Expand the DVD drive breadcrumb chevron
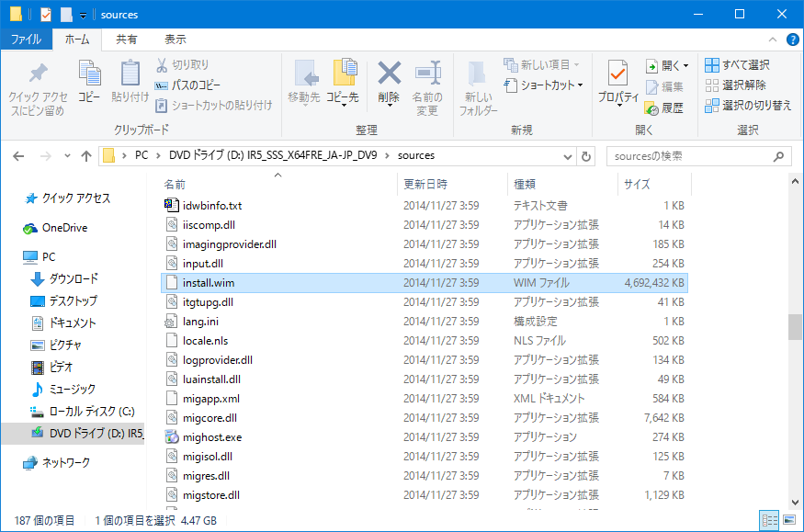The width and height of the screenshot is (804, 532). click(x=387, y=156)
